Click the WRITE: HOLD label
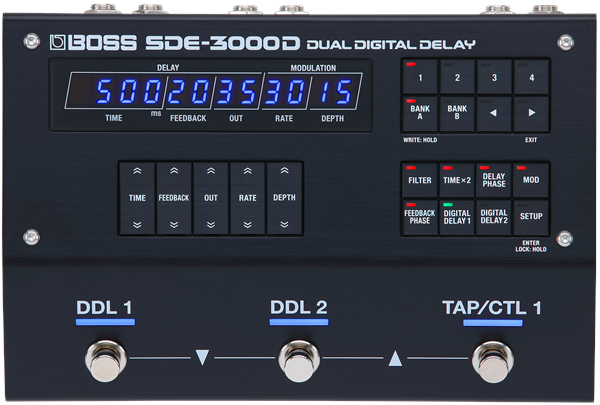Viewport: 600px width, 405px height. [420, 140]
